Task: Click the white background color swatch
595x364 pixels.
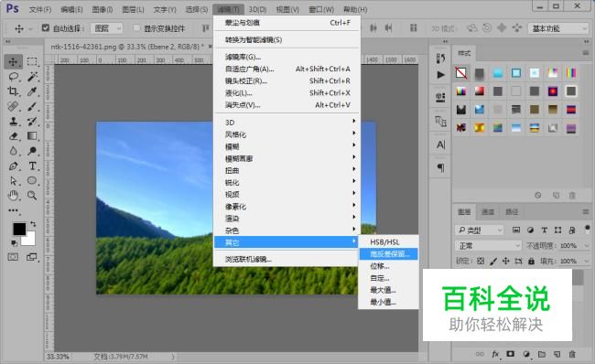Action: click(30, 240)
